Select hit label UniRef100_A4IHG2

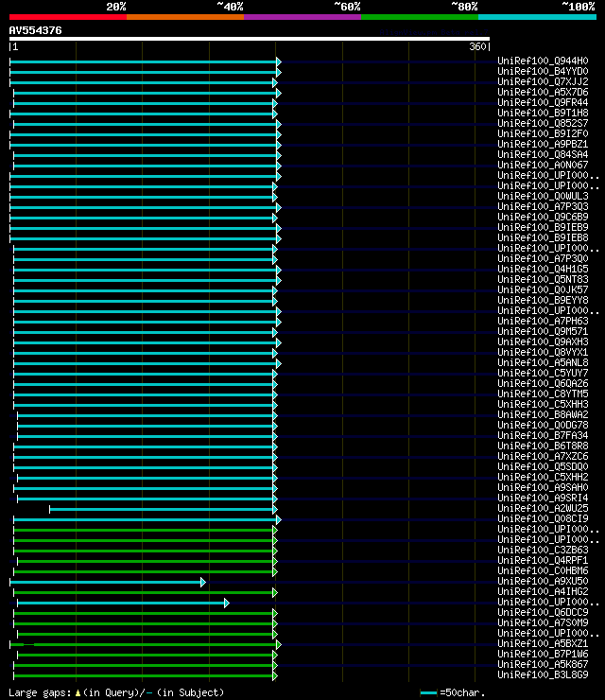(x=543, y=591)
